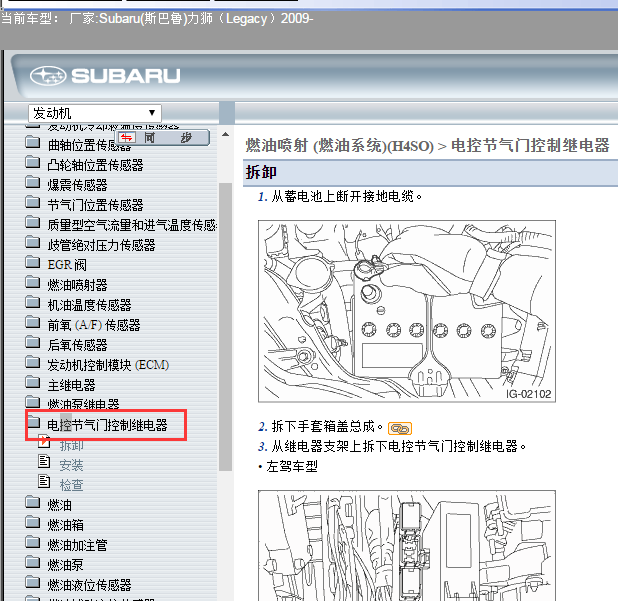
Task: Select 曲轴位置传感器 tree item
Action: point(89,145)
